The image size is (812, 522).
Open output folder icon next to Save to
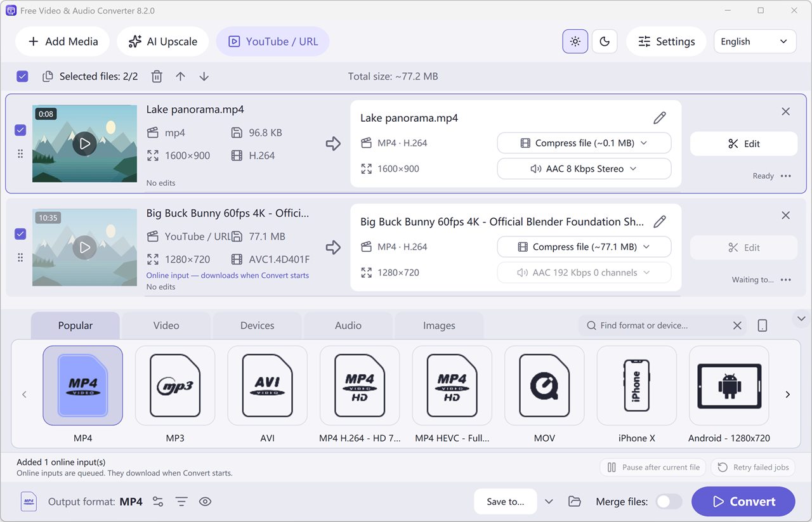click(575, 502)
